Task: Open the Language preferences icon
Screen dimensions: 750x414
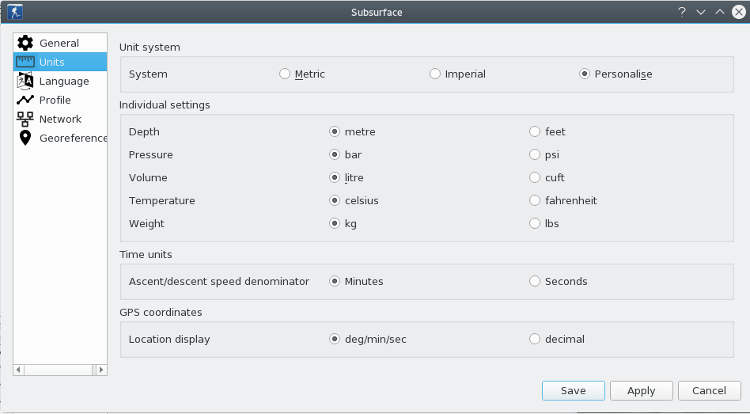Action: [x=25, y=81]
